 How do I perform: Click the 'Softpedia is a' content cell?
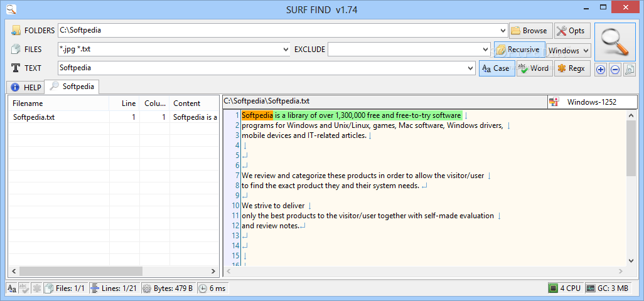[x=195, y=117]
